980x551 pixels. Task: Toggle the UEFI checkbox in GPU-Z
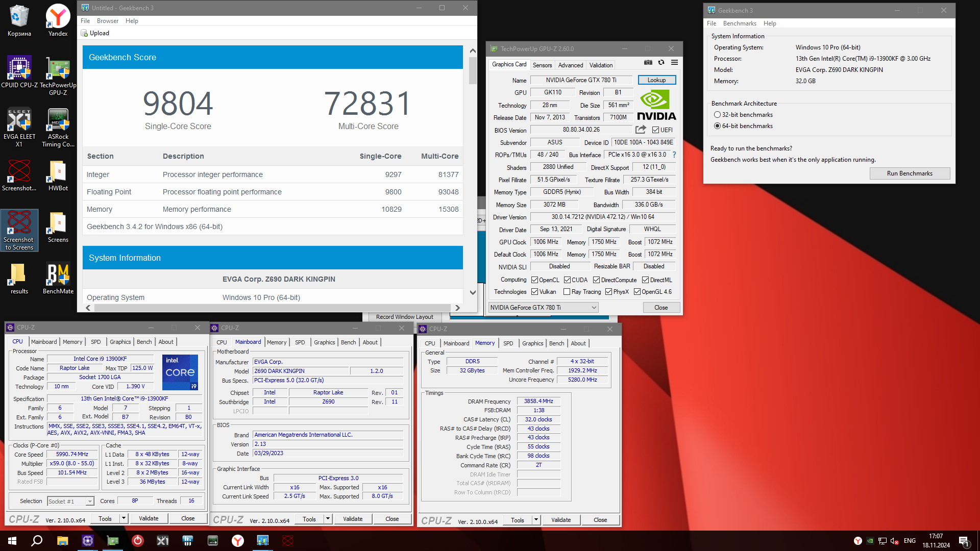pyautogui.click(x=655, y=130)
